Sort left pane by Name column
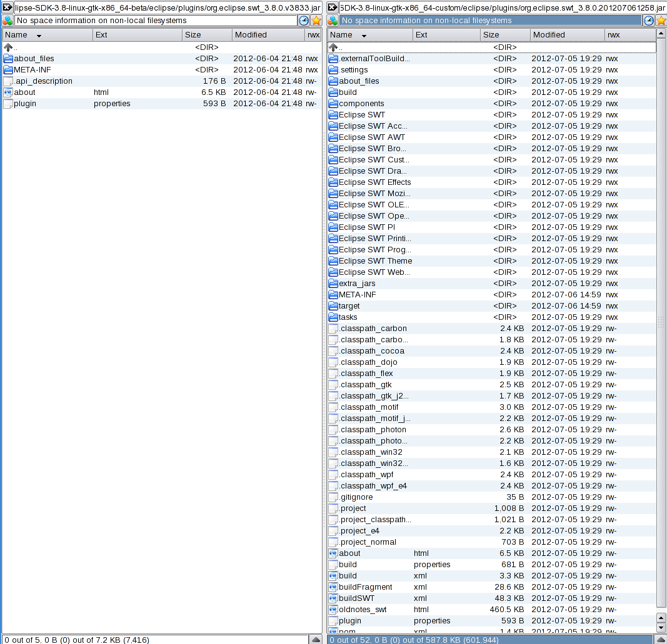The height and width of the screenshot is (644, 667). [x=48, y=35]
